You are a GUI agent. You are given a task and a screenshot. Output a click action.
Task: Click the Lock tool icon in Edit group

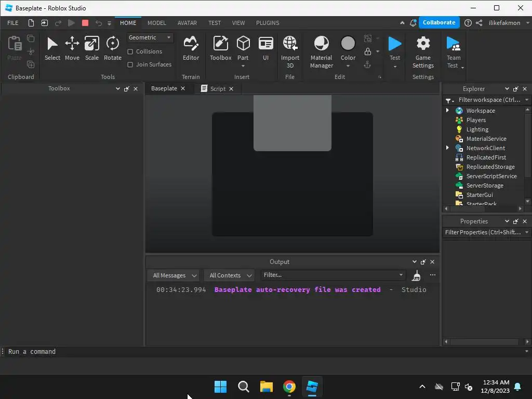[x=368, y=51]
